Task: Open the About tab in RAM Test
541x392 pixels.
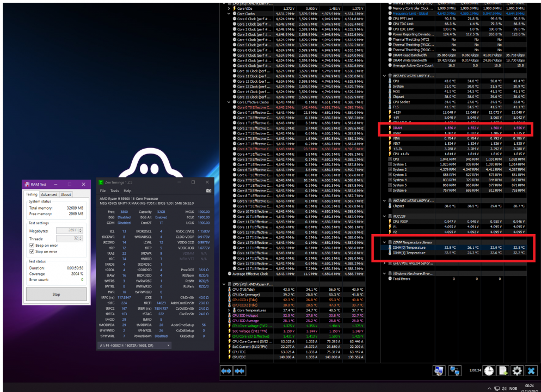Action: (x=66, y=194)
